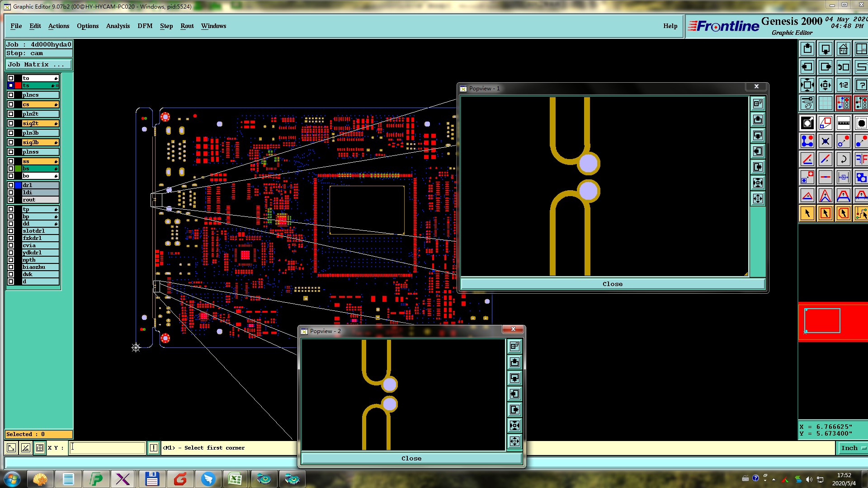This screenshot has height=488, width=868.
Task: Click the 1:2 zoom scale icon
Action: [843, 85]
